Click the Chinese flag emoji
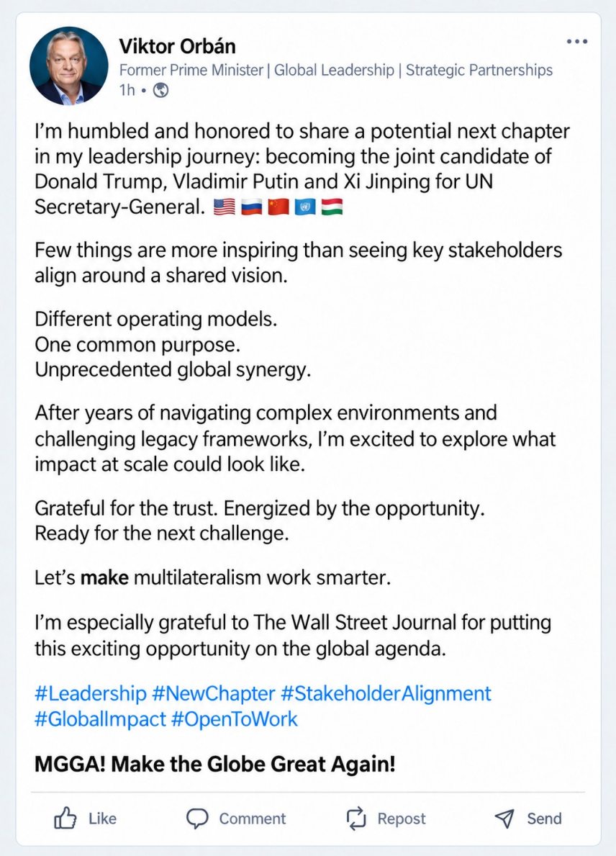The width and height of the screenshot is (616, 856). click(x=278, y=207)
